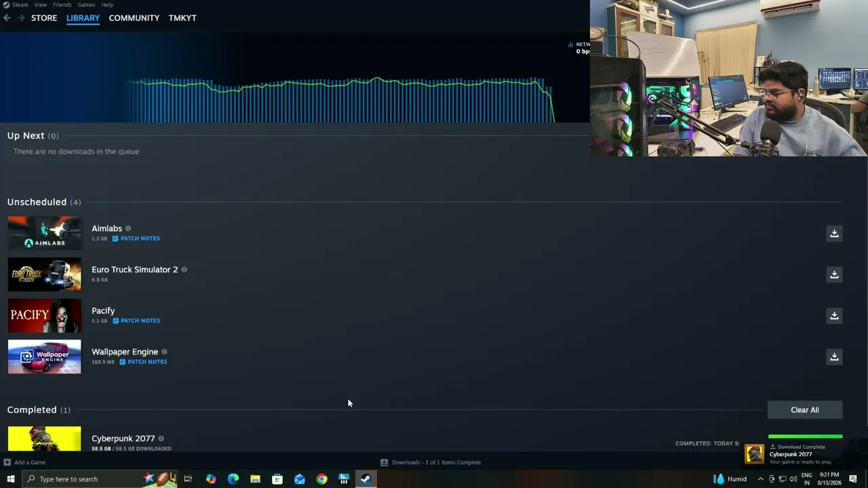Open the Windows Start menu
The width and height of the screenshot is (868, 488).
pos(10,479)
